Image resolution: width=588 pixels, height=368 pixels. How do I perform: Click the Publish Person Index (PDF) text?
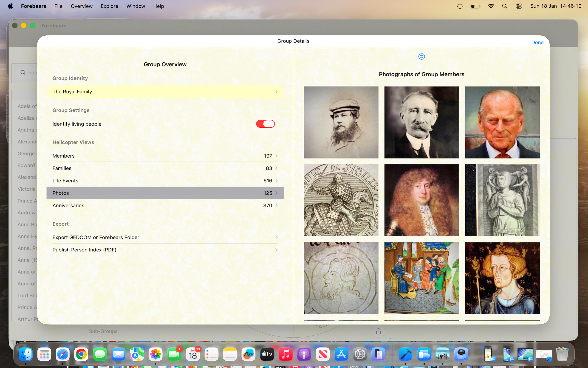84,250
